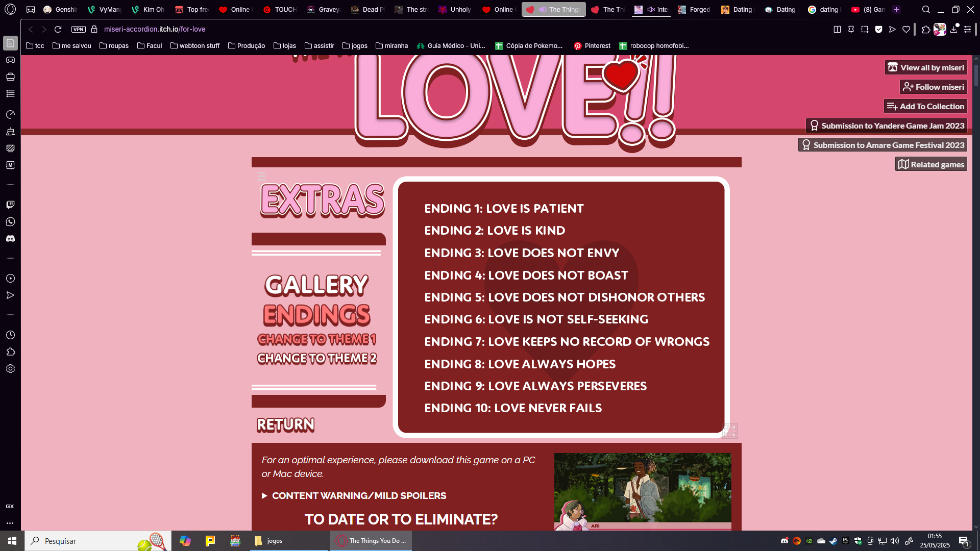This screenshot has width=980, height=551.
Task: Open Twitch from the sidebar
Action: coord(10,205)
